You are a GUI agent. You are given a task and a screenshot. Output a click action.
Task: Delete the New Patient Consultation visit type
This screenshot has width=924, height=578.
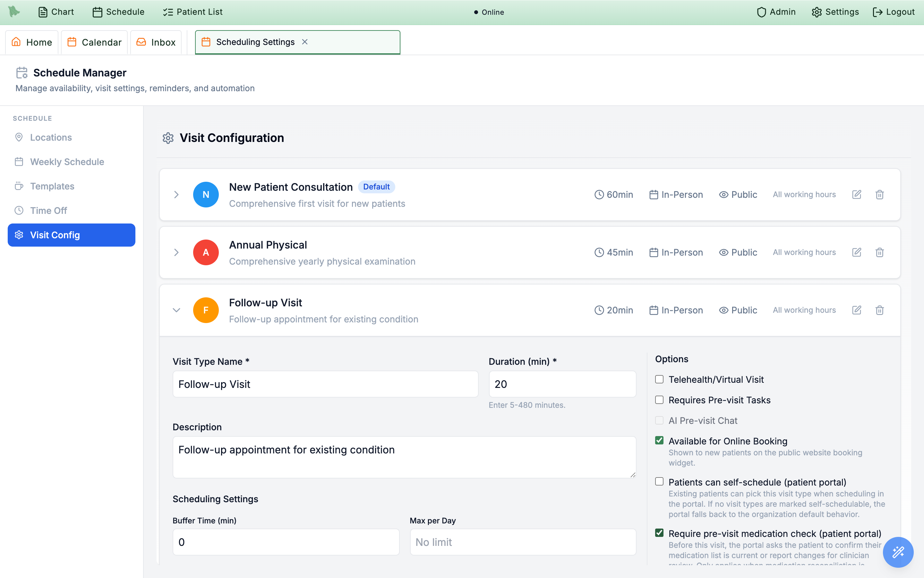879,195
